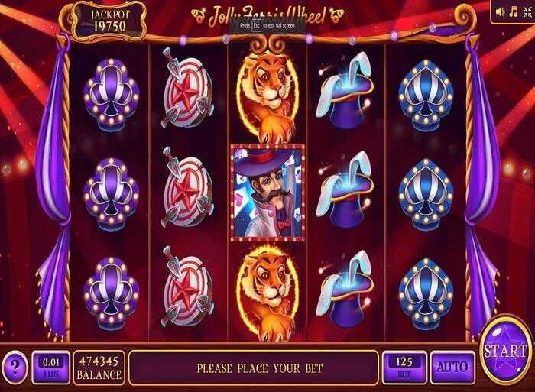Select the magician wild symbol

click(267, 193)
